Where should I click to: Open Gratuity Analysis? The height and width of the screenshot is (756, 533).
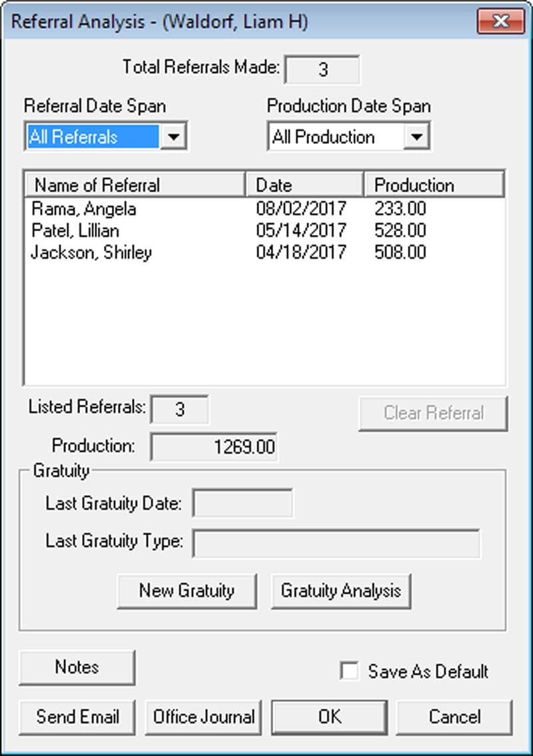pos(340,591)
